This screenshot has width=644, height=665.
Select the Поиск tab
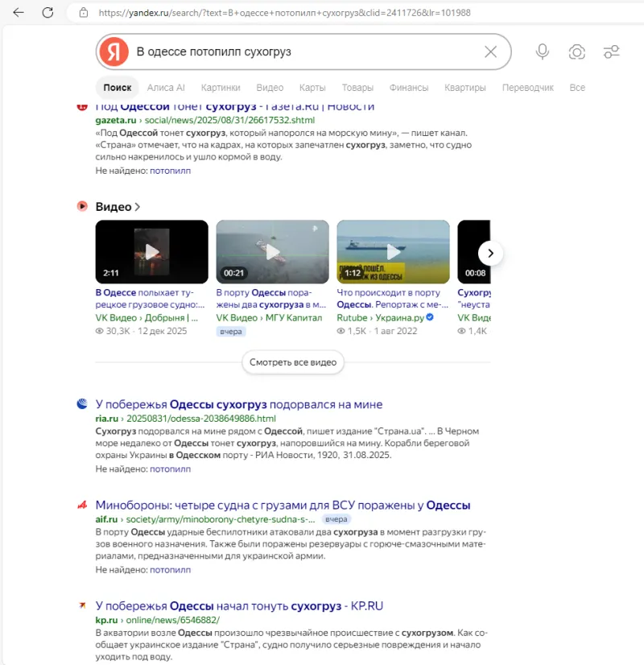[x=118, y=88]
